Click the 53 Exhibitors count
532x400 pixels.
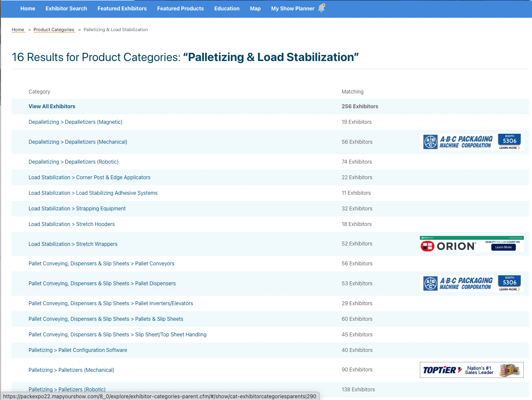click(357, 283)
